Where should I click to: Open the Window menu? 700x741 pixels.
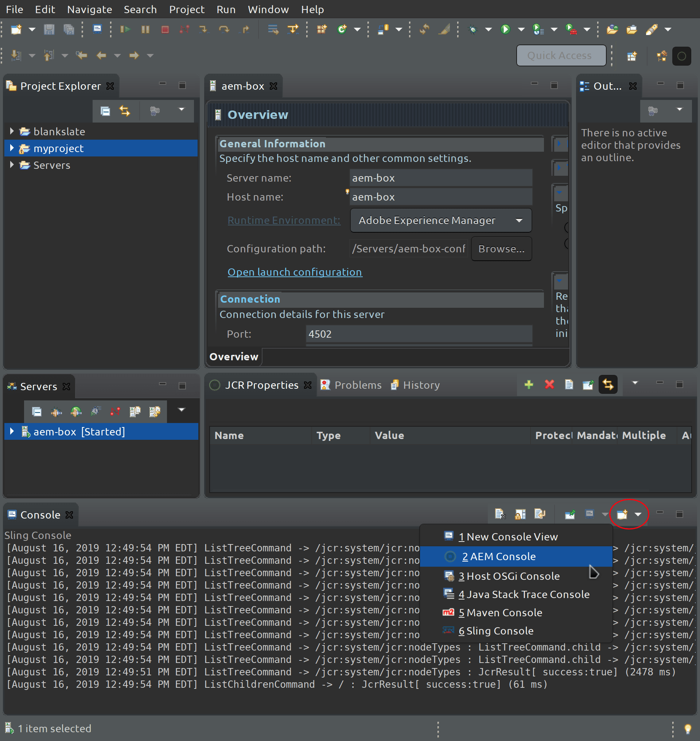point(268,9)
